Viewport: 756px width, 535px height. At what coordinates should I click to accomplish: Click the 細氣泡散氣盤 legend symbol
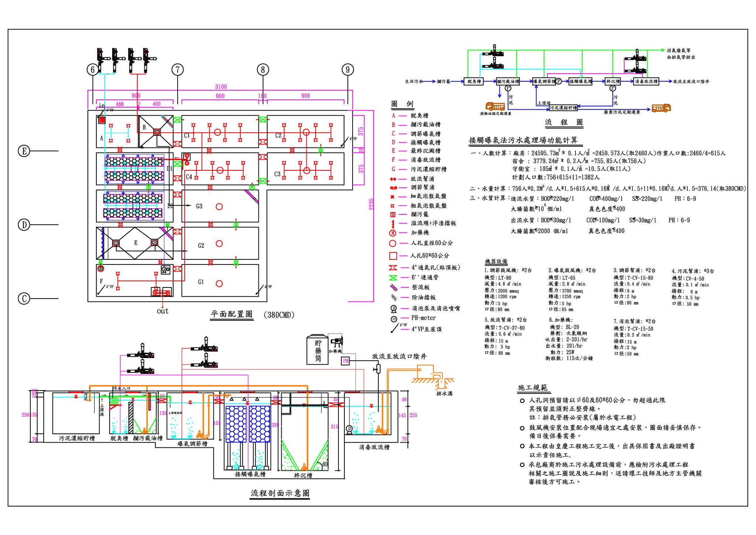393,197
